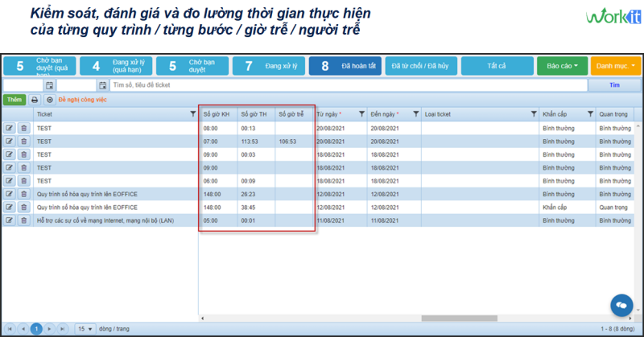Open the chat bubble widget
644x337 pixels.
coord(621,306)
